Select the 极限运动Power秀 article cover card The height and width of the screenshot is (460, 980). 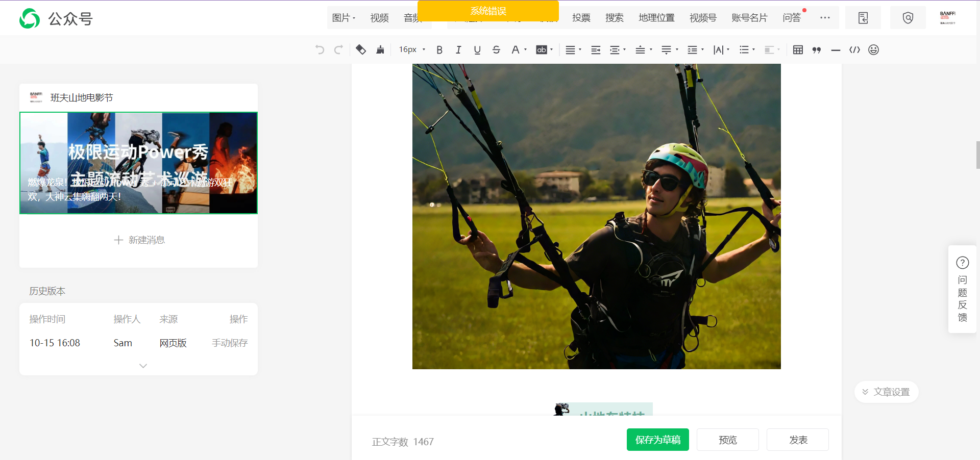pos(138,163)
